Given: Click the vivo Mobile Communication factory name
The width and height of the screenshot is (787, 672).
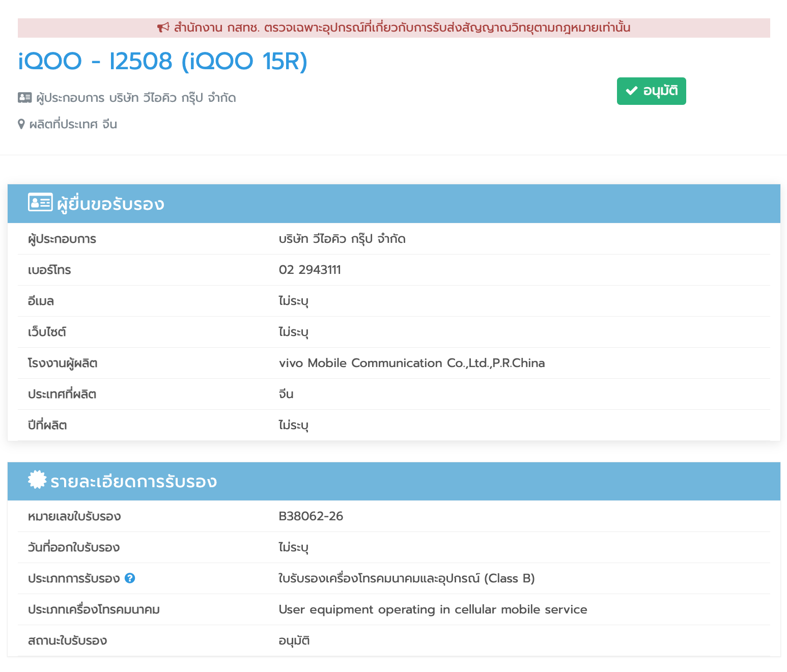Looking at the screenshot, I should coord(411,363).
